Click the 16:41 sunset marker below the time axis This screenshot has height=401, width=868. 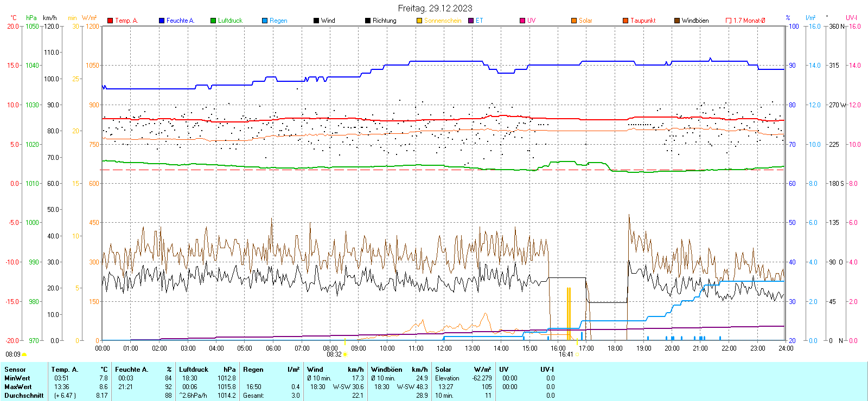pos(566,354)
